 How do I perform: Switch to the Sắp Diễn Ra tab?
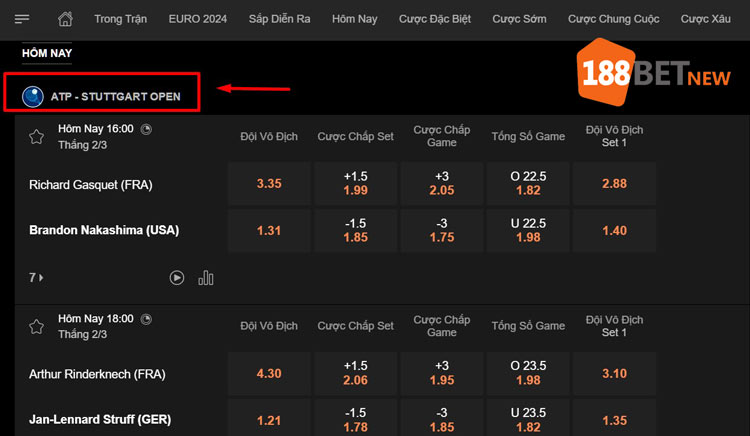[279, 19]
